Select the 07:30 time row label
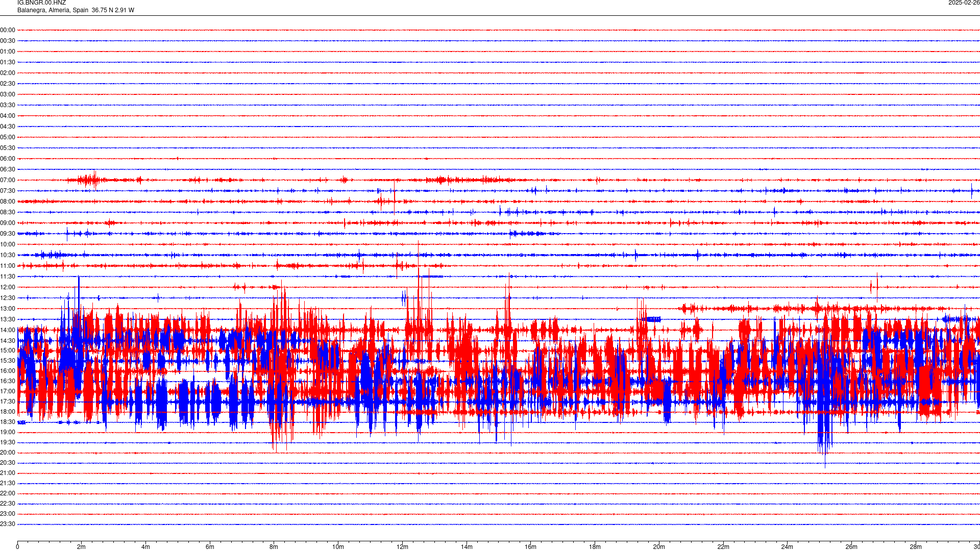This screenshot has width=980, height=551. point(8,191)
